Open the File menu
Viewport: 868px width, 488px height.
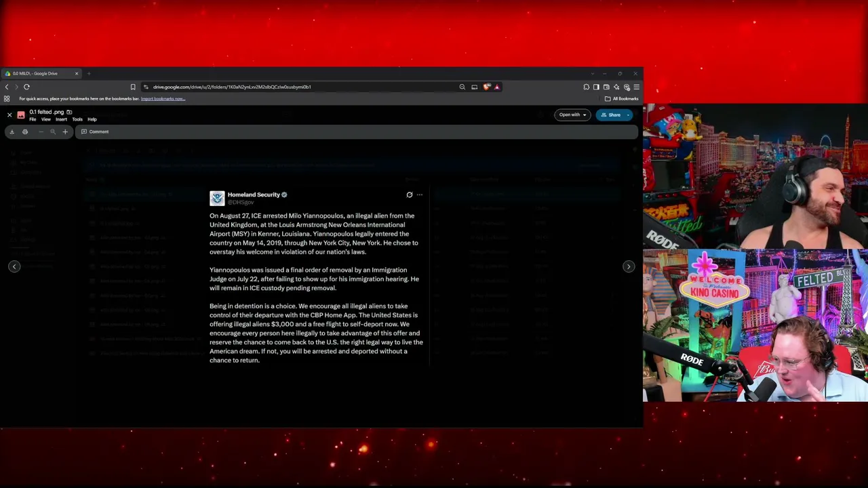[x=33, y=119]
